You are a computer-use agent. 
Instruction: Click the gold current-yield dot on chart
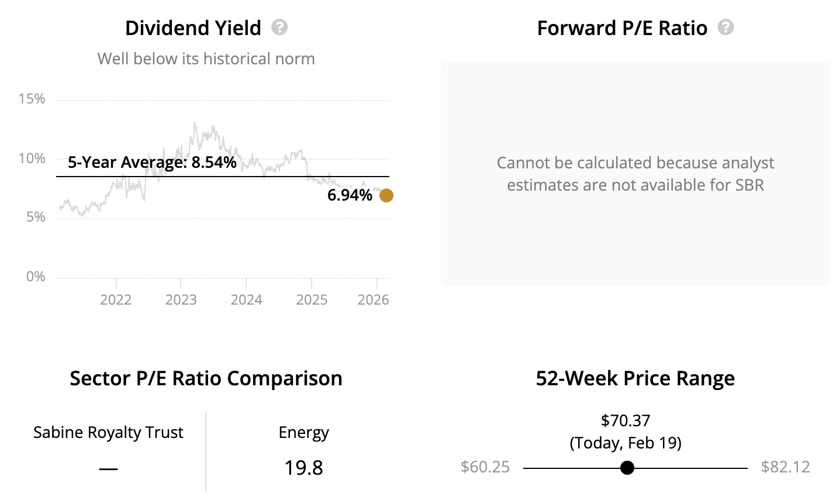(x=386, y=195)
